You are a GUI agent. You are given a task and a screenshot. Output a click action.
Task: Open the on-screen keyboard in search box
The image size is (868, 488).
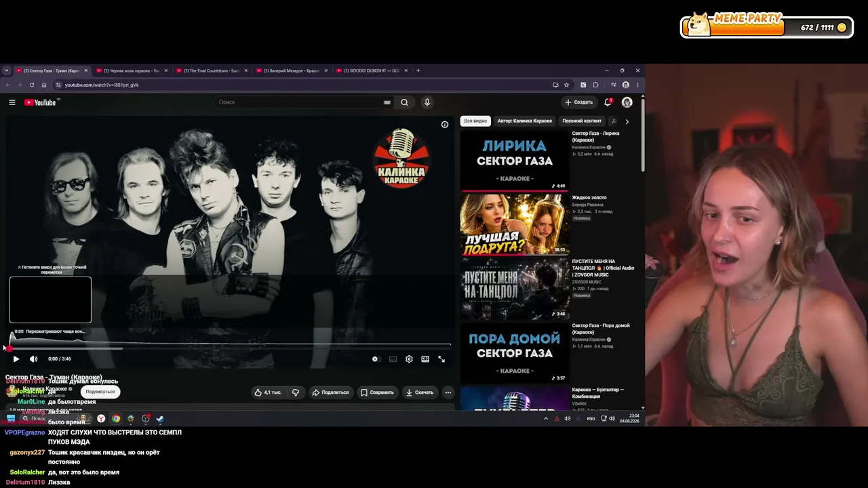click(387, 102)
